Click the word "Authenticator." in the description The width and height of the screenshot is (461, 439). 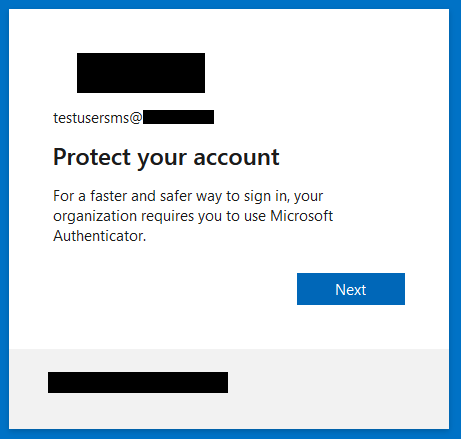(x=100, y=236)
